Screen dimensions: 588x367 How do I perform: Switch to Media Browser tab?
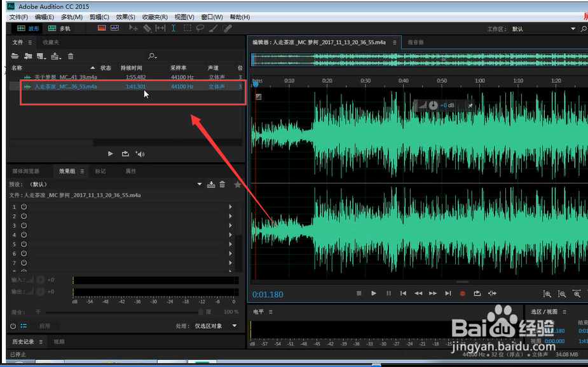pyautogui.click(x=25, y=171)
